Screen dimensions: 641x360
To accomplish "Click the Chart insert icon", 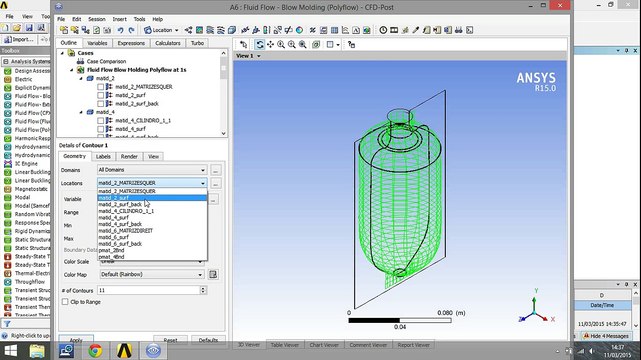I will [345, 30].
